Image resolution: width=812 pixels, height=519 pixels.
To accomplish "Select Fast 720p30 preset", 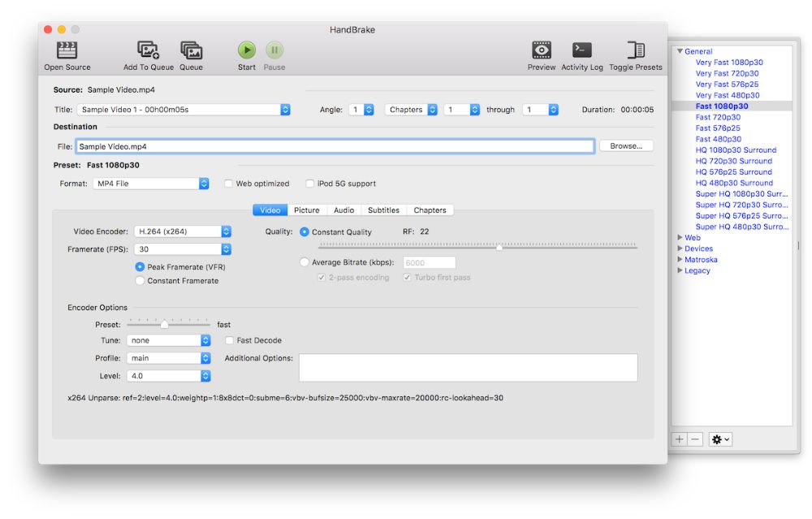I will 718,117.
